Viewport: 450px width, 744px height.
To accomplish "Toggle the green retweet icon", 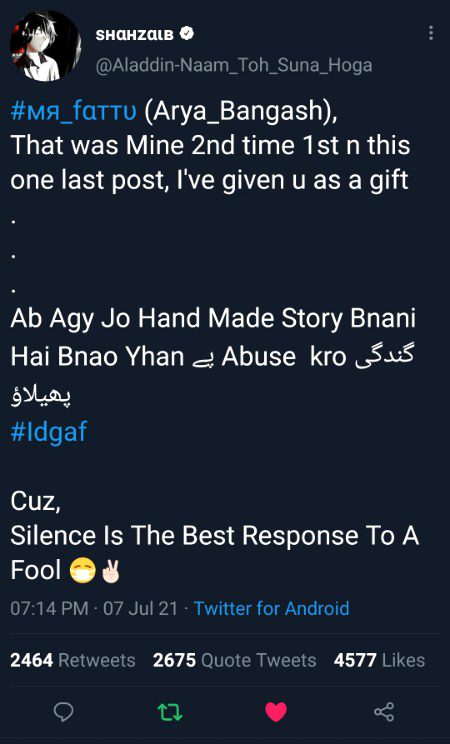I will point(170,712).
